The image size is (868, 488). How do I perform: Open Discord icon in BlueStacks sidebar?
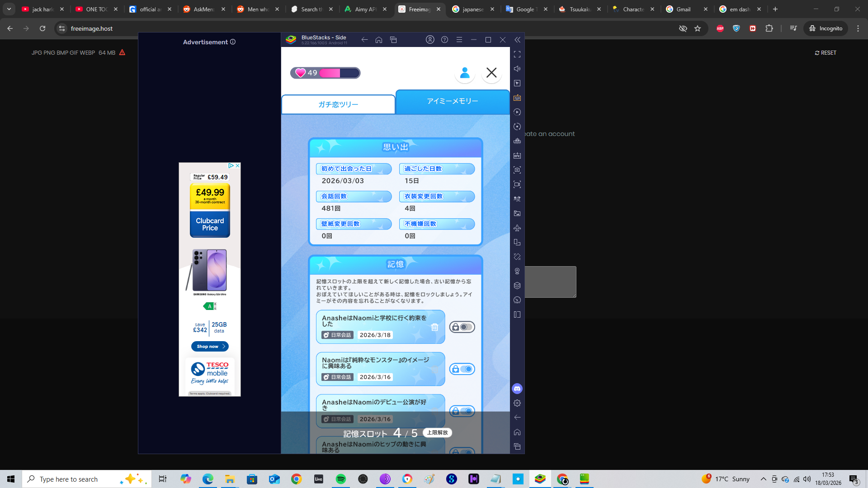pyautogui.click(x=517, y=389)
